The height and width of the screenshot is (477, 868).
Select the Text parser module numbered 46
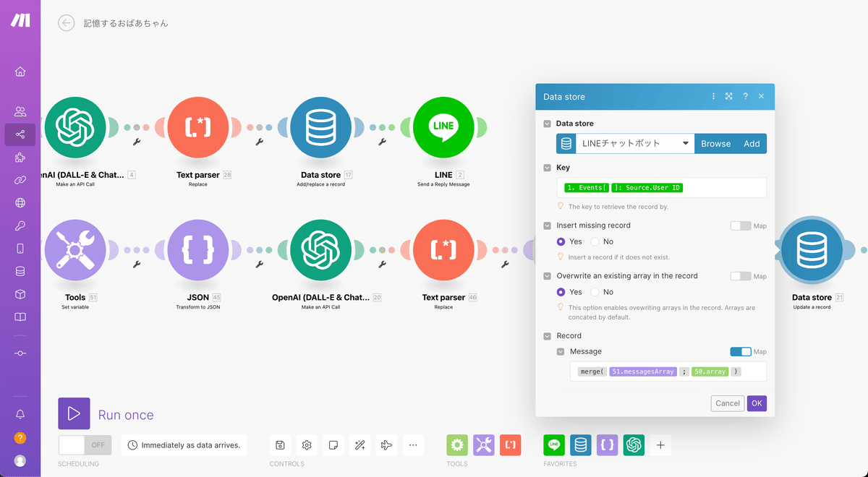pyautogui.click(x=443, y=250)
